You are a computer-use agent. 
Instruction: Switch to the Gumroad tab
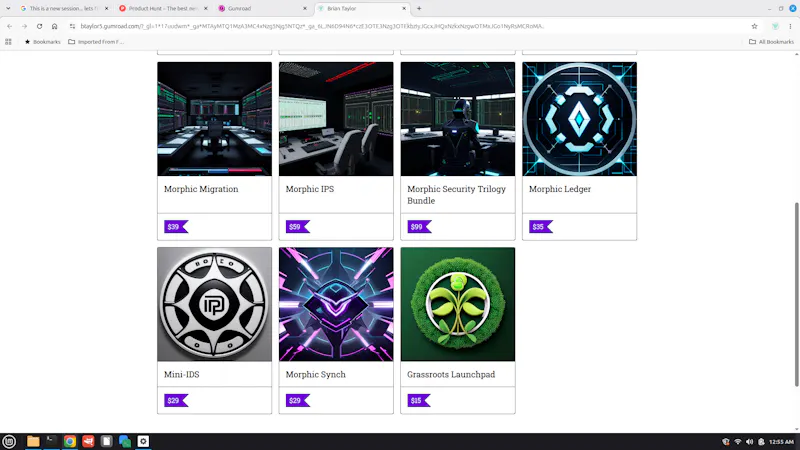(260, 8)
